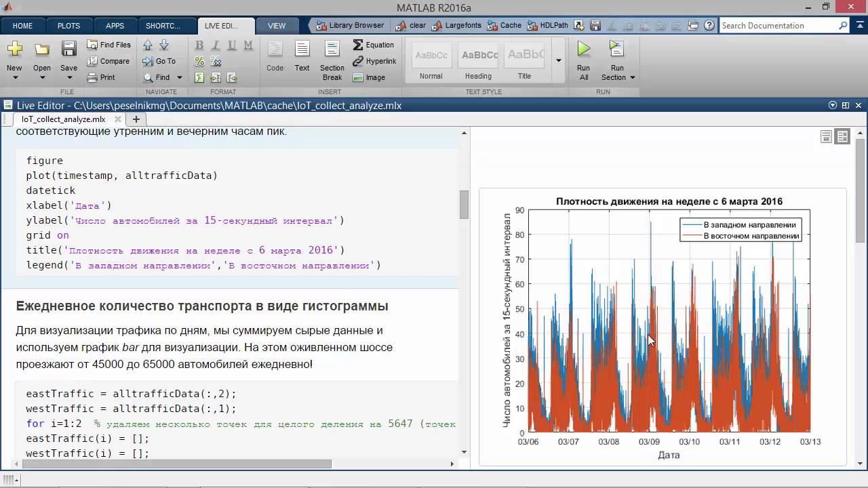Click the New live script icon
The image size is (868, 488).
click(x=14, y=49)
